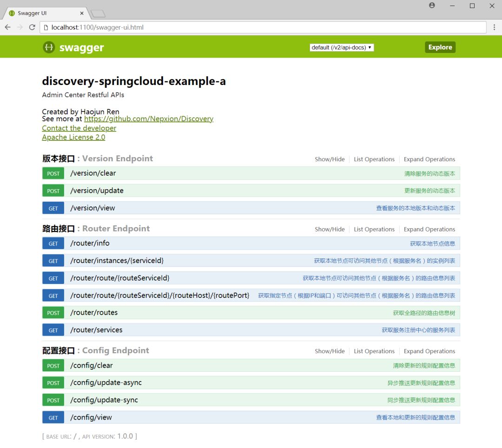Toggle Show/Hide for Router Endpoint
This screenshot has width=502, height=448.
330,229
